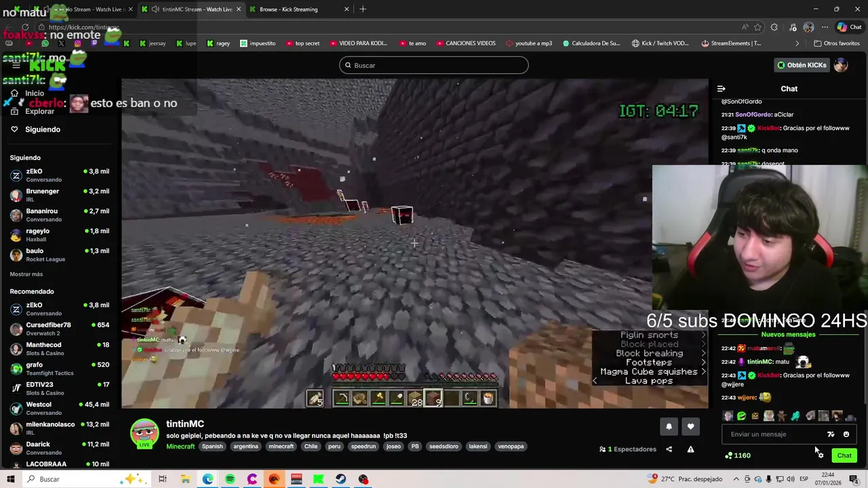Image resolution: width=868 pixels, height=488 pixels.
Task: Open Kick app from taskbar
Action: tap(318, 479)
